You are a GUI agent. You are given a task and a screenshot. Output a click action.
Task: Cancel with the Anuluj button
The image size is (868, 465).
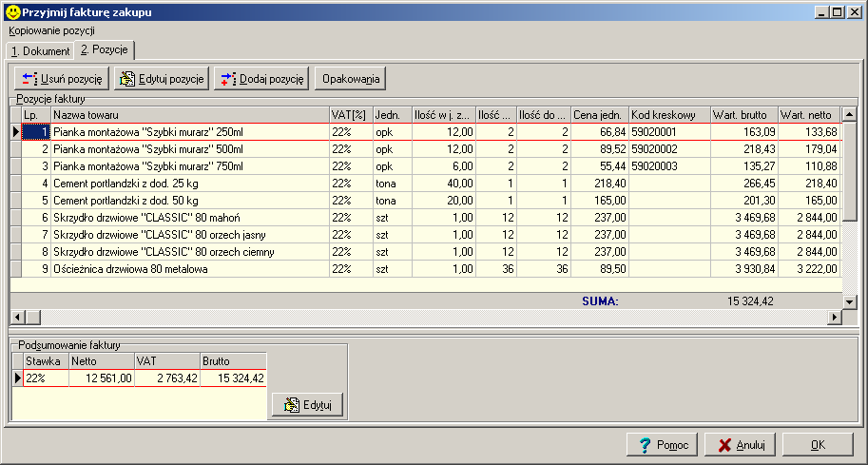click(740, 444)
